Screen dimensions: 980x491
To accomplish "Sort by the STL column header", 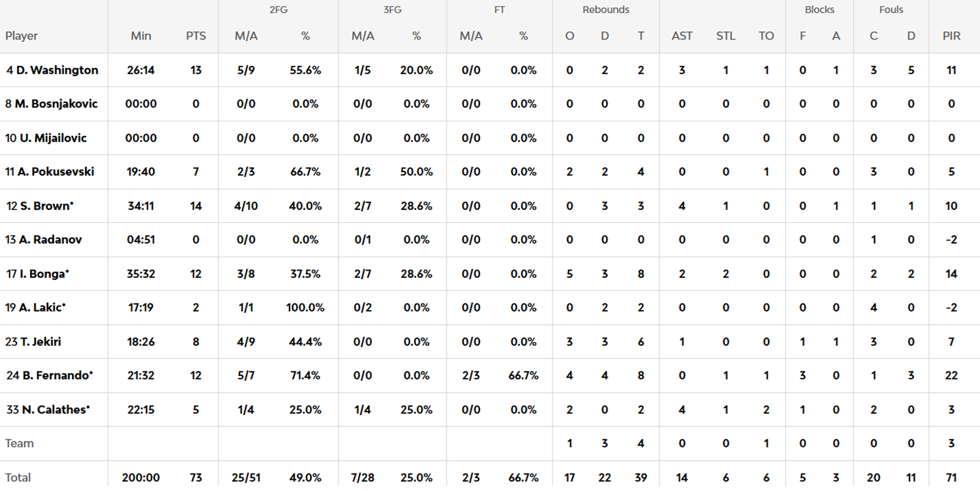I will pyautogui.click(x=725, y=36).
